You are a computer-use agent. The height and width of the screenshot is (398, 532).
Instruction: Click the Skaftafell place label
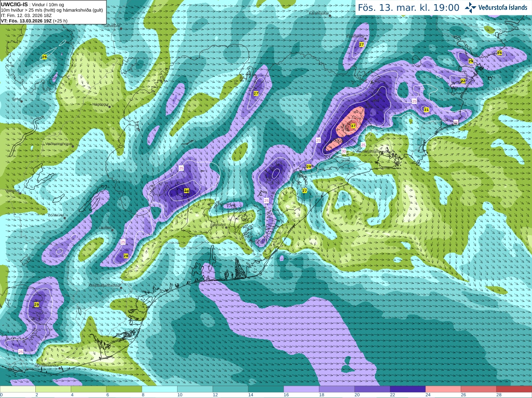tap(218, 225)
